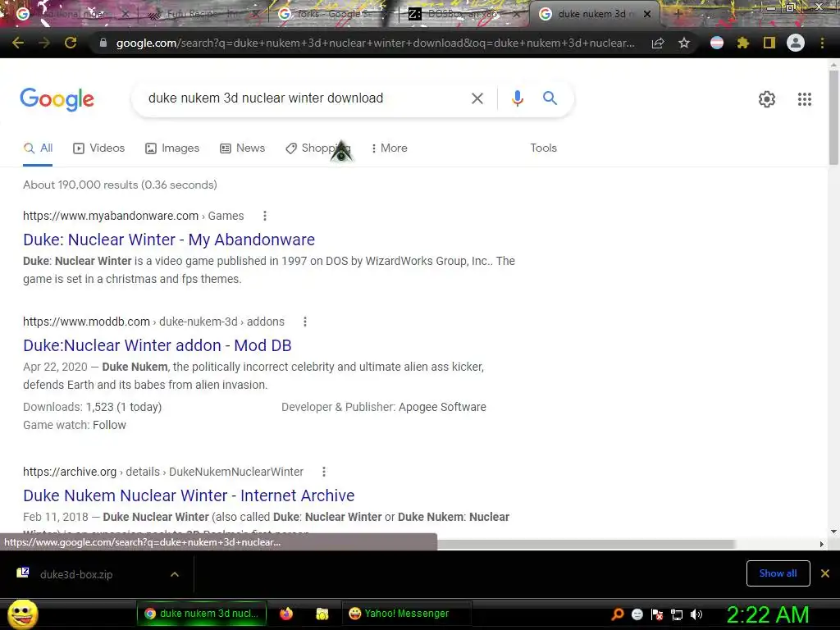Close the downloads bar
840x630 pixels.
pos(825,573)
